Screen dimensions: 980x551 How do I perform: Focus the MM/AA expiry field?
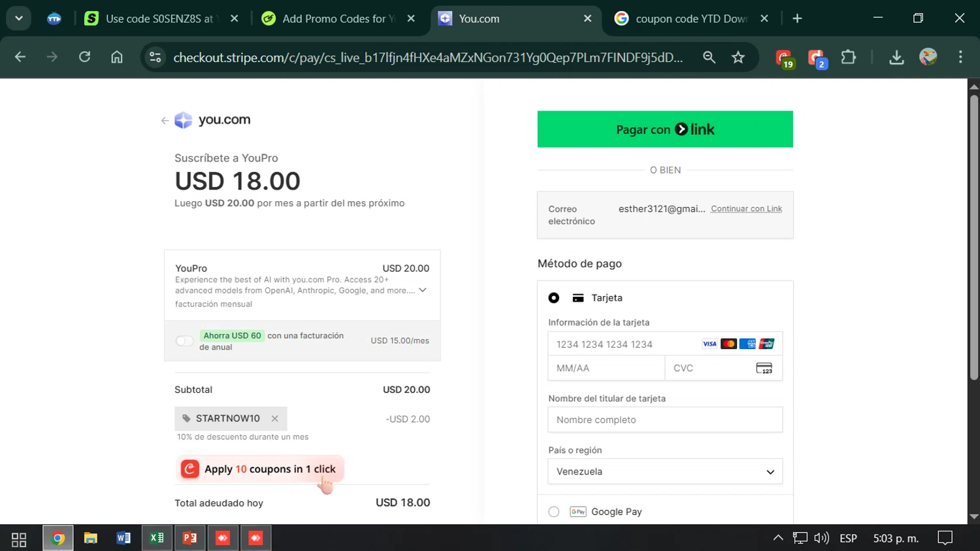click(606, 368)
